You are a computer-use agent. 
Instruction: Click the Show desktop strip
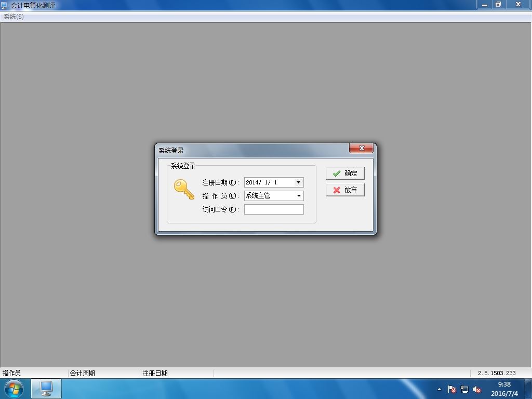[x=528, y=389]
